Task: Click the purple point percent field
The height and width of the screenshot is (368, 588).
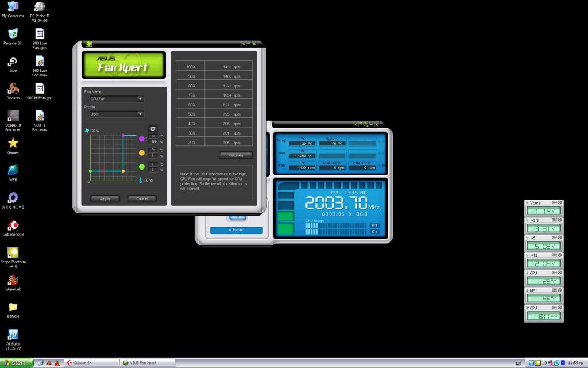Action: [153, 142]
